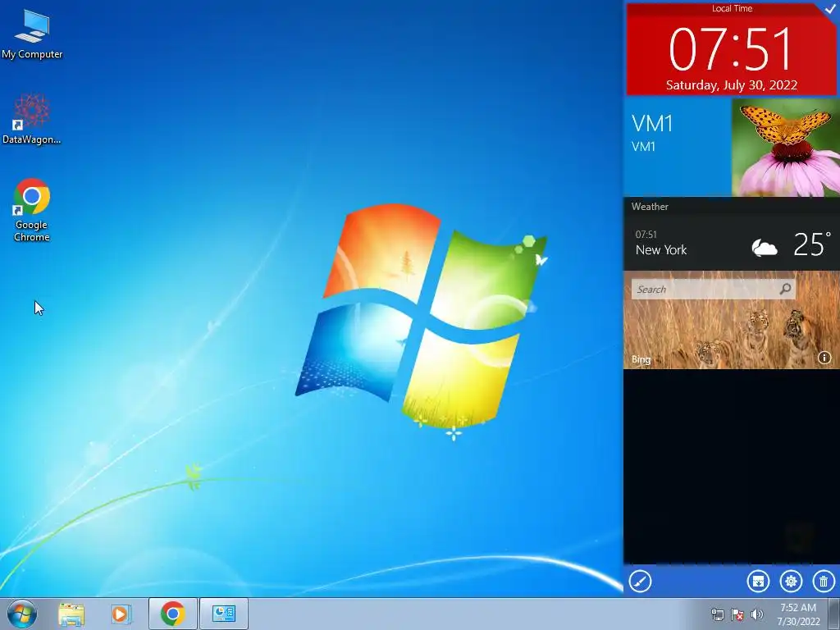840x630 pixels.
Task: Click the pencil edit icon in the sidebar
Action: [640, 582]
